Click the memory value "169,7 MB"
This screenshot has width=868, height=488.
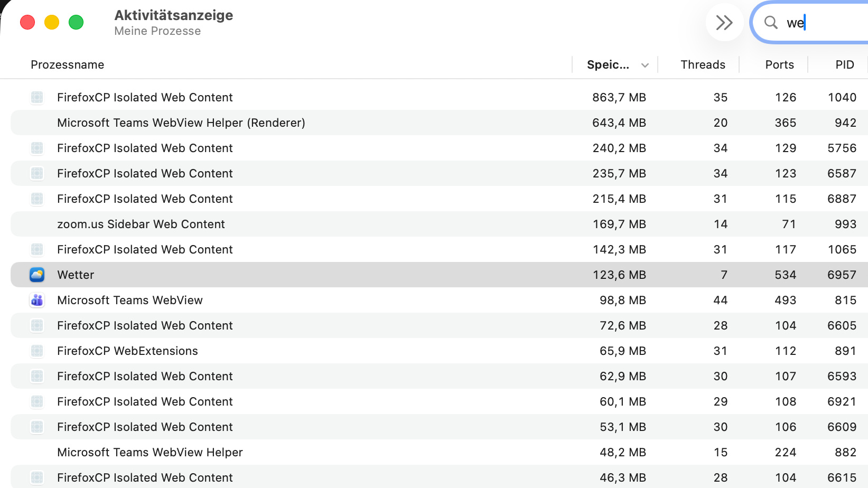coord(619,224)
